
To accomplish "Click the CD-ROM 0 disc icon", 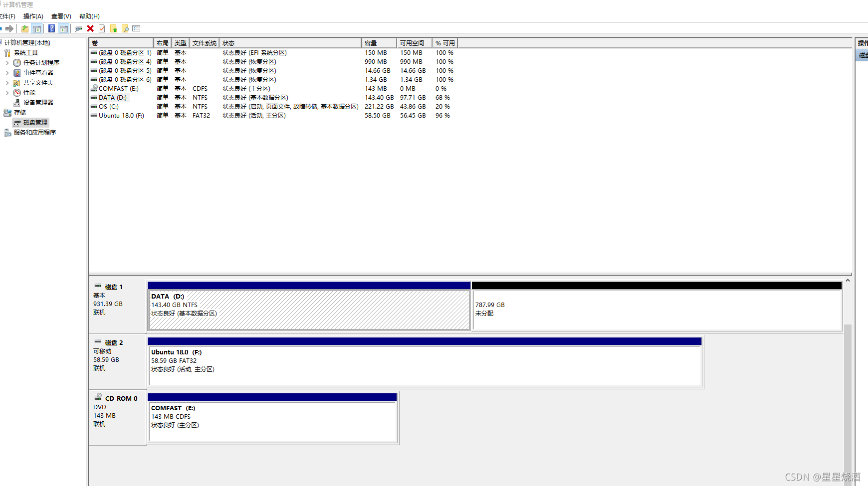I will [x=98, y=397].
